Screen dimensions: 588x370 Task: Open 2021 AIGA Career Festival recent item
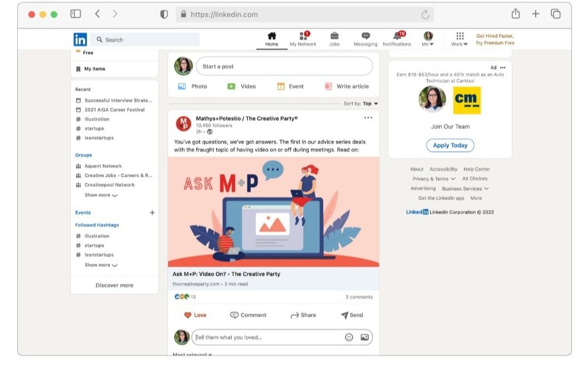pyautogui.click(x=110, y=110)
